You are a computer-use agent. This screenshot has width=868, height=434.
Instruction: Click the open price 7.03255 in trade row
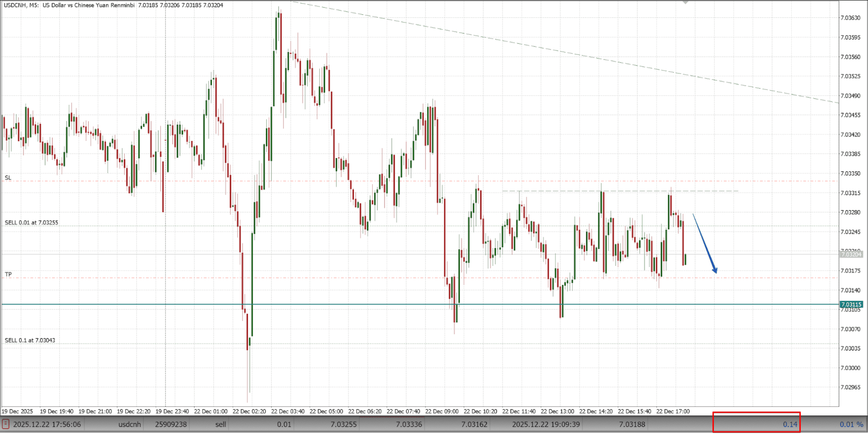(x=343, y=424)
